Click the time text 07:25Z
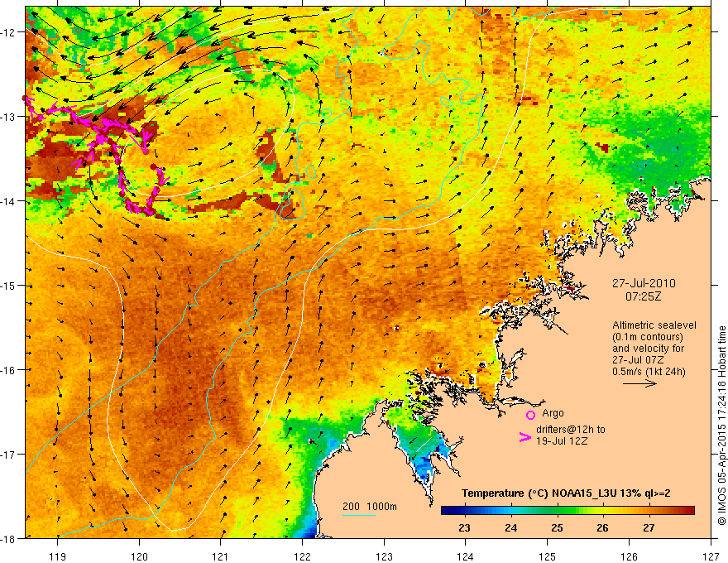728x563 pixels. point(644,296)
